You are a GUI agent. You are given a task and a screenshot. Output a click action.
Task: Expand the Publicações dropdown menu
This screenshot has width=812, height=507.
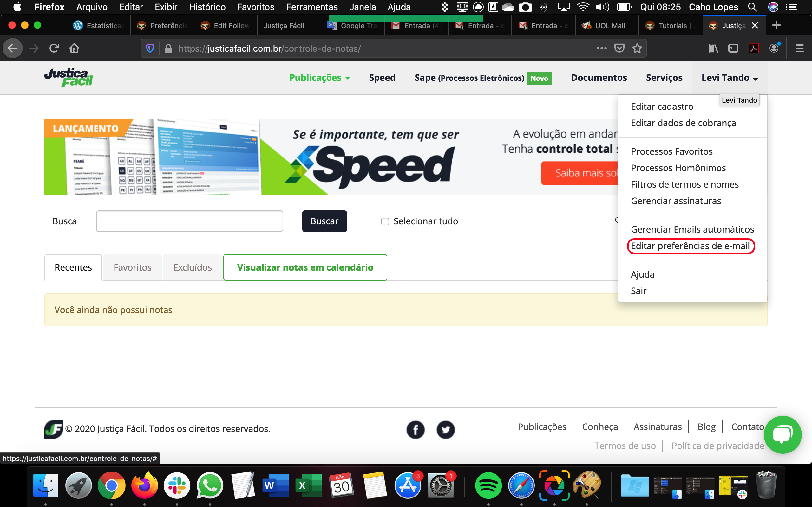(319, 78)
